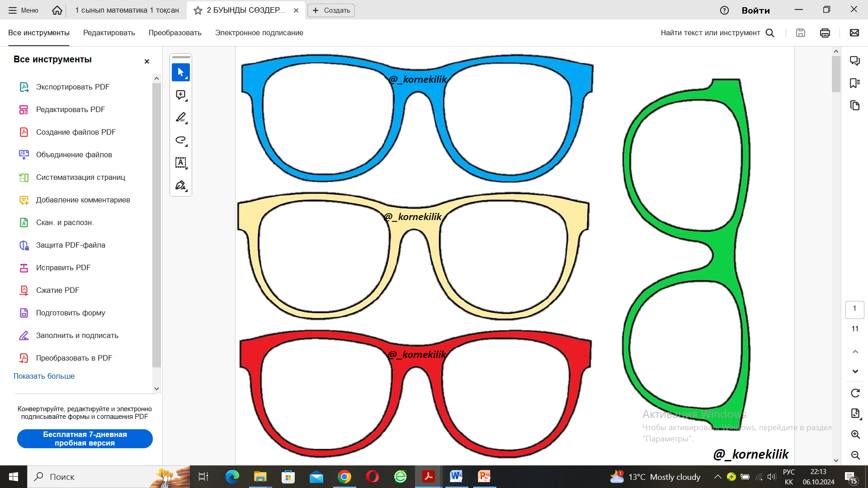Click the document vertical scrollbar thumb
The image size is (868, 488).
tap(836, 75)
